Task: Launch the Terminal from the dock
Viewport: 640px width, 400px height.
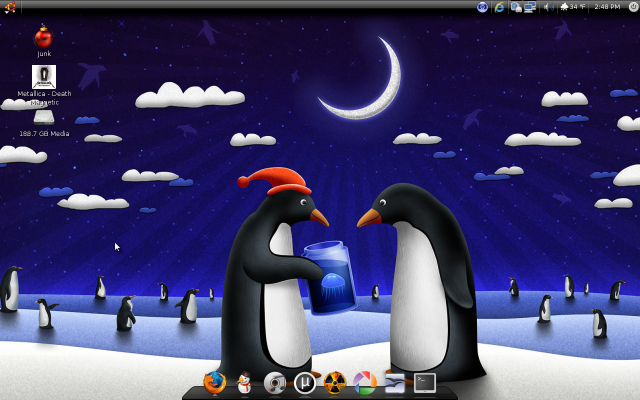Action: coord(425,383)
